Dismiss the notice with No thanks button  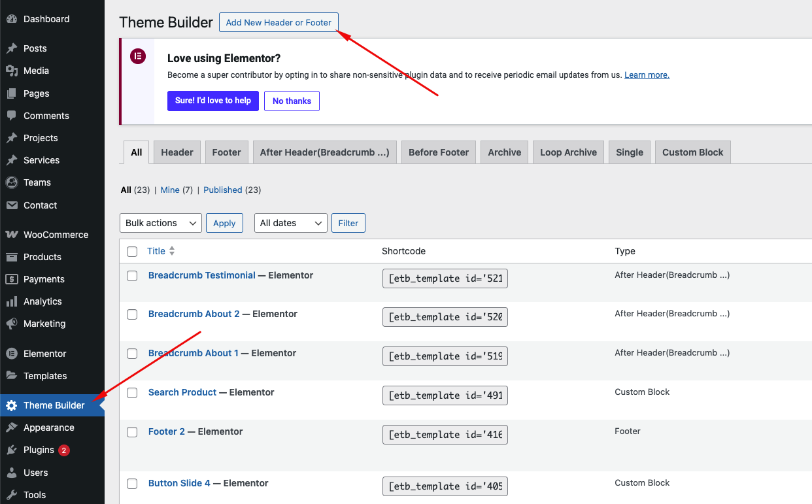click(x=292, y=101)
